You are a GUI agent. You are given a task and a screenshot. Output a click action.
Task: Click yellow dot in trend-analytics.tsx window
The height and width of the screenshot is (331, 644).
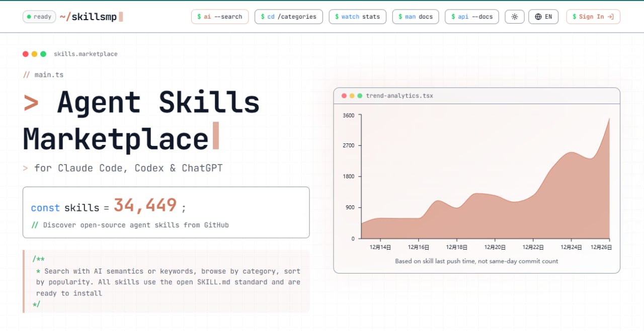(x=352, y=96)
